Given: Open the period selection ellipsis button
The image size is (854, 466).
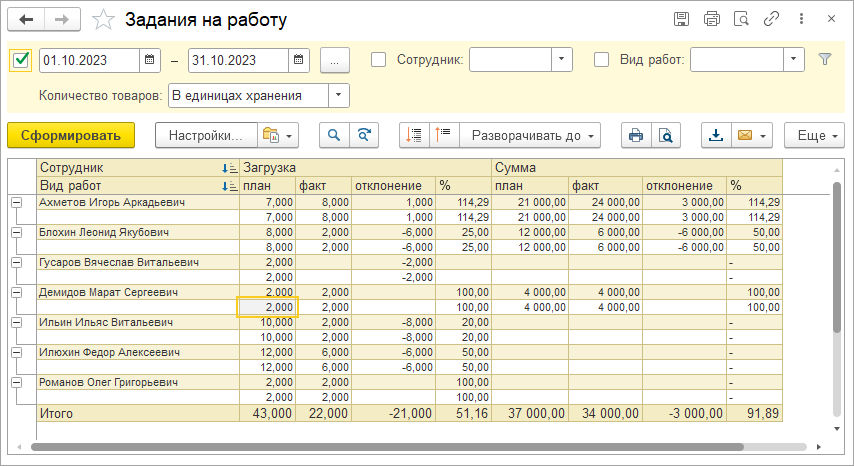Looking at the screenshot, I should coord(334,60).
